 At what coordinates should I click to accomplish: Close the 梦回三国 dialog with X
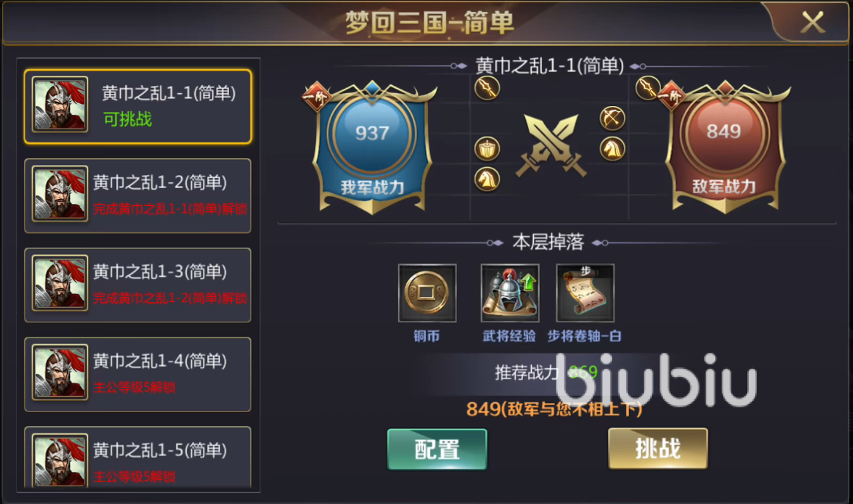tap(812, 23)
